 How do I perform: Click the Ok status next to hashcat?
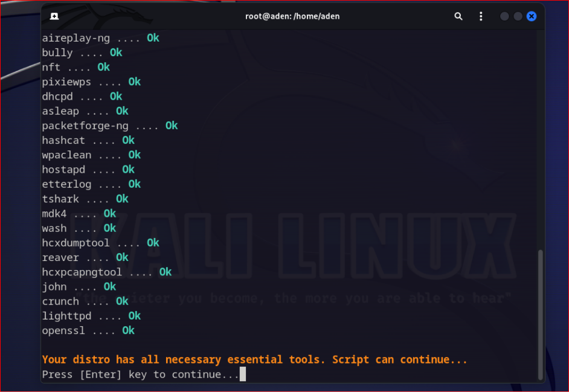pyautogui.click(x=129, y=140)
